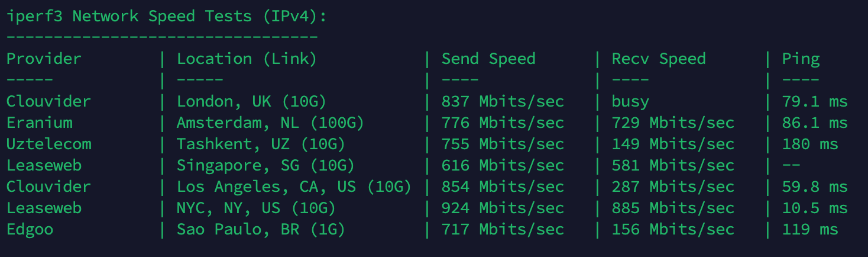The width and height of the screenshot is (868, 257).
Task: Select Tashkent, UZ (10G) location
Action: pos(261,144)
